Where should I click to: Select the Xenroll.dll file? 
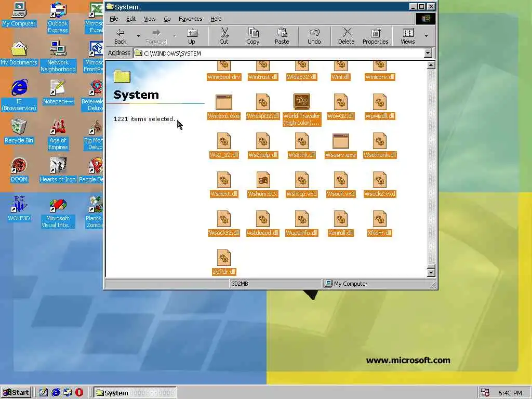click(x=341, y=224)
